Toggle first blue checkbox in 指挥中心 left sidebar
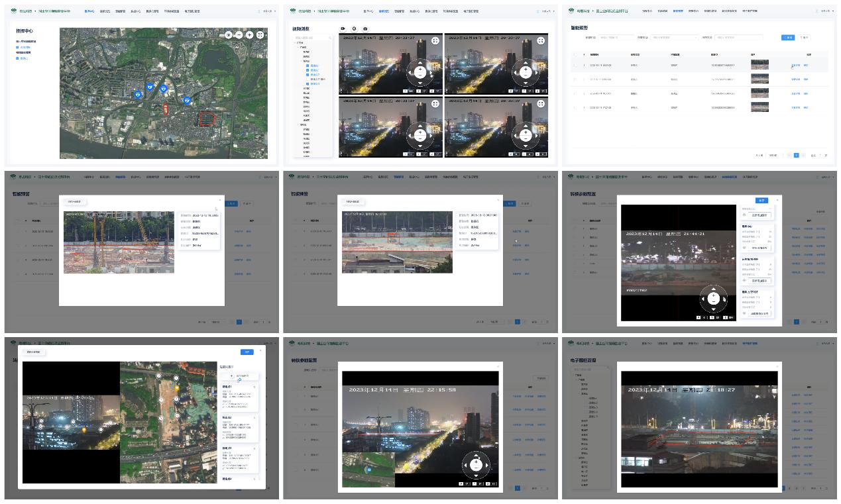Screen dimensions: 841x504 17,48
